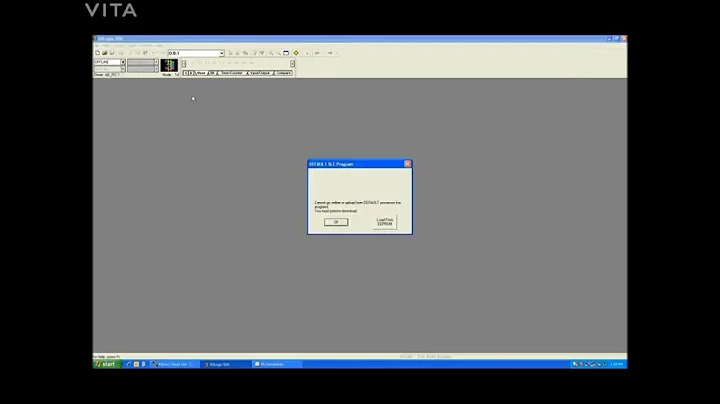The height and width of the screenshot is (404, 720).
Task: Switch to RSLogix 500 taskbar item
Action: 226,364
